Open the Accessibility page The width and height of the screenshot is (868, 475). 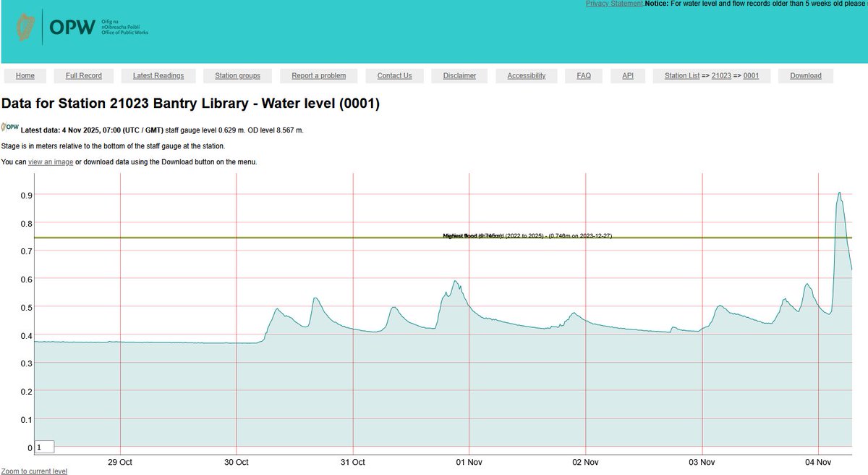point(527,75)
